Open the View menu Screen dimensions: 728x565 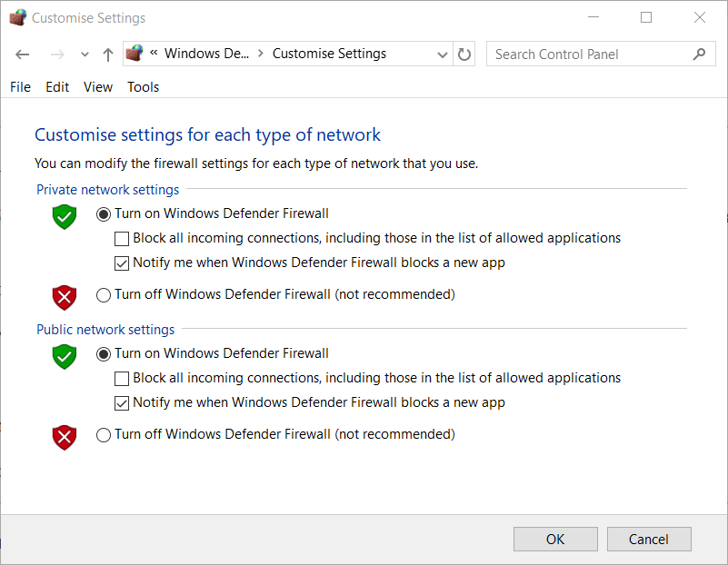coord(97,87)
